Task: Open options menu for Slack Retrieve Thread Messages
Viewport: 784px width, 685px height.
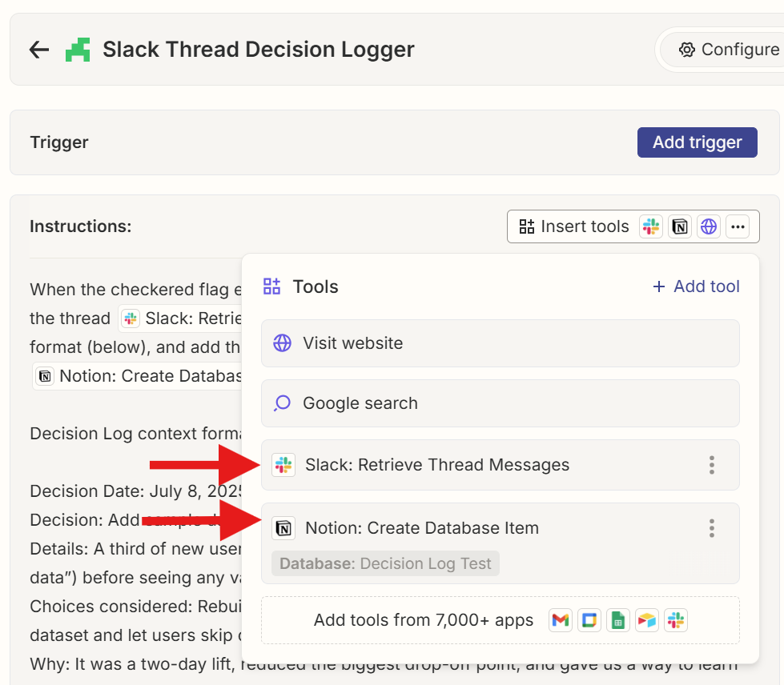Action: point(711,465)
